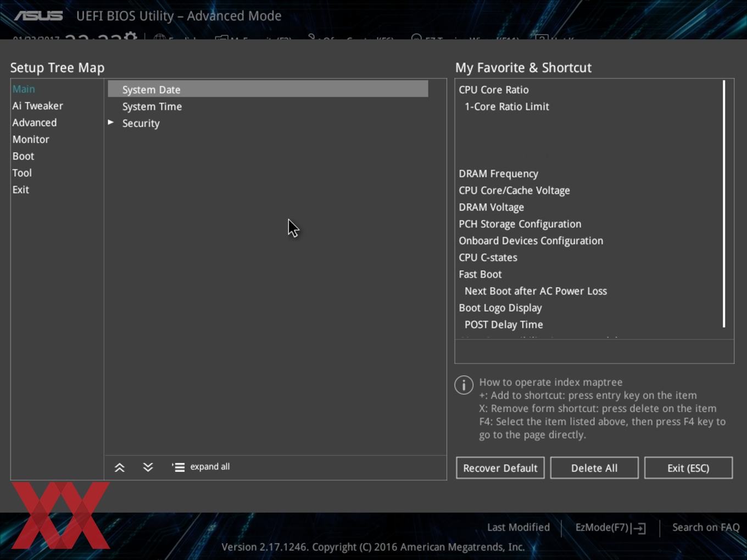Screen dimensions: 747x560
Task: Switch to EzMode(F7)
Action: (602, 527)
